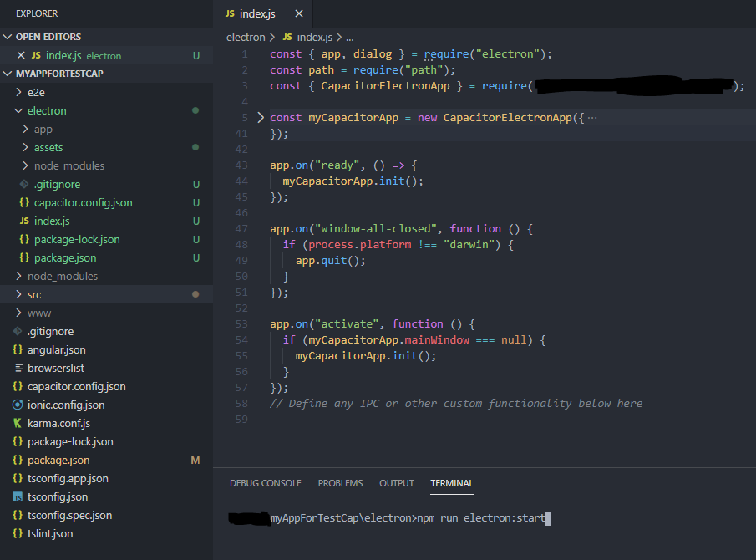This screenshot has height=560, width=756.
Task: Click M status badge beside package.json
Action: coord(195,461)
